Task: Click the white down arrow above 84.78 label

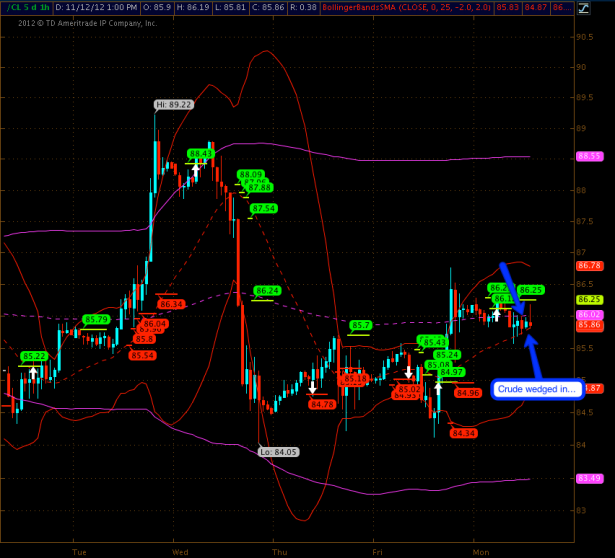Action: click(x=312, y=388)
